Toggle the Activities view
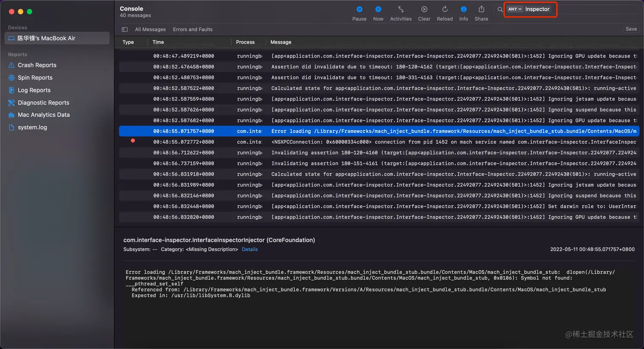This screenshot has height=349, width=644. tap(401, 13)
